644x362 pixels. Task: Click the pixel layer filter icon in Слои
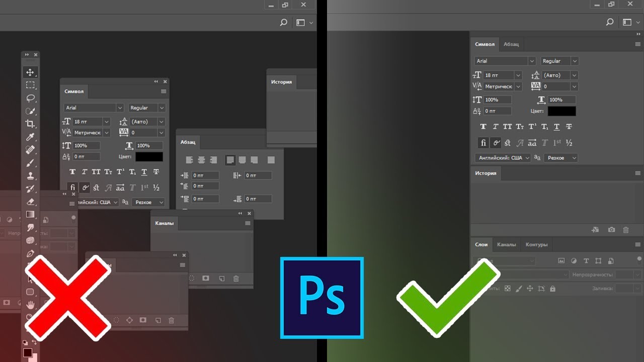coord(561,261)
